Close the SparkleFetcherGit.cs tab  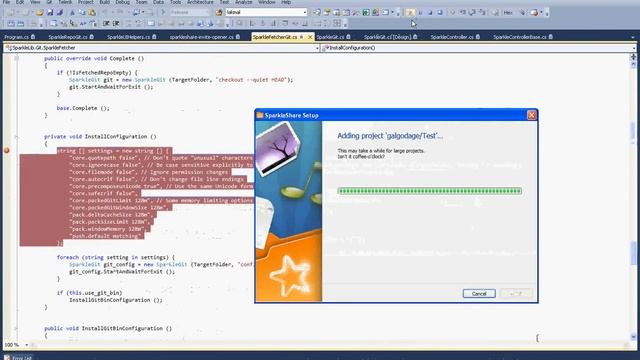tap(310, 37)
